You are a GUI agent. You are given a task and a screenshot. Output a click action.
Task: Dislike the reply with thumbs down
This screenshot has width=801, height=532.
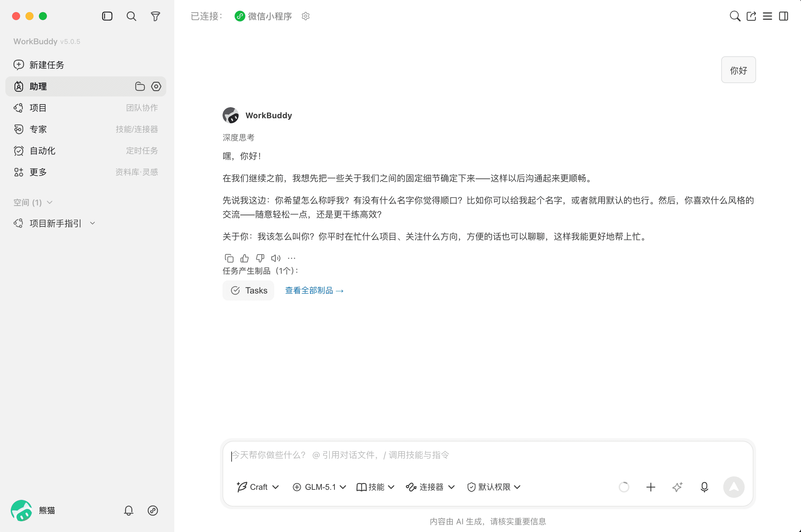pos(260,258)
